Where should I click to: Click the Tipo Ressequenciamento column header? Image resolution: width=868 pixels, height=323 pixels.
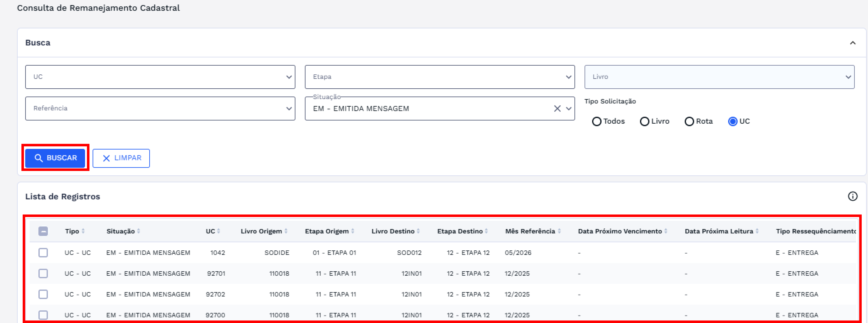pos(816,231)
